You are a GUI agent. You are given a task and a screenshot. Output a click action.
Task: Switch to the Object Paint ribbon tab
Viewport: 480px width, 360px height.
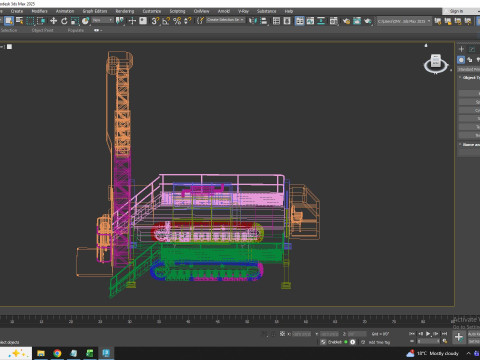42,30
